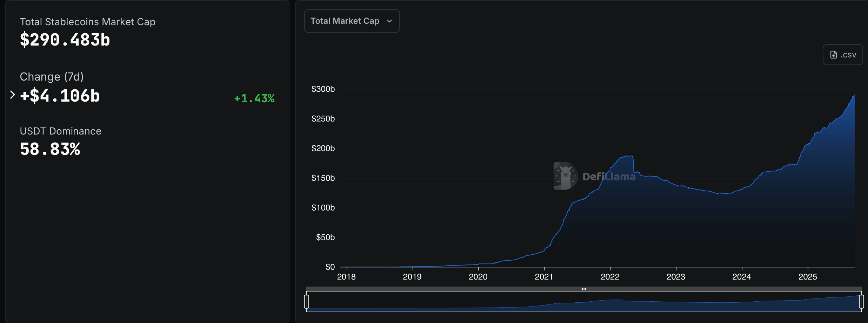
Task: Download chart data as .csv
Action: pyautogui.click(x=842, y=54)
